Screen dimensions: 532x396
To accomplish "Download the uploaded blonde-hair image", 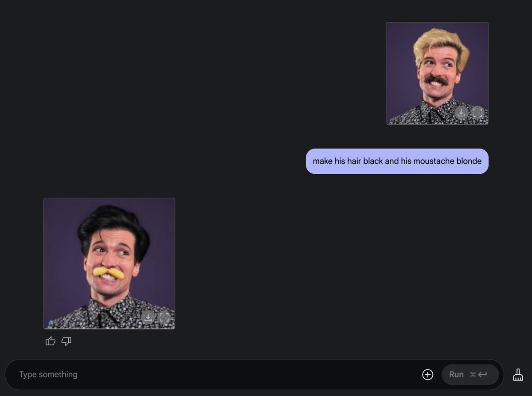I will (x=462, y=113).
